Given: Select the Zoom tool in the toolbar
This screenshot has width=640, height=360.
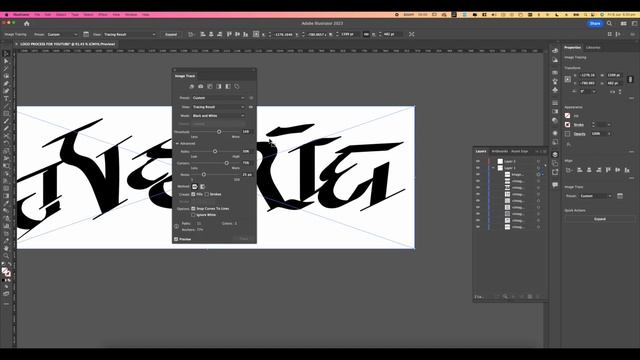Looking at the screenshot, I should pyautogui.click(x=6, y=256).
